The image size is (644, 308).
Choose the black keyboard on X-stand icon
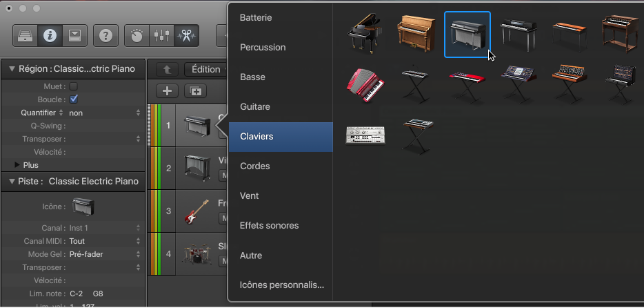click(416, 86)
